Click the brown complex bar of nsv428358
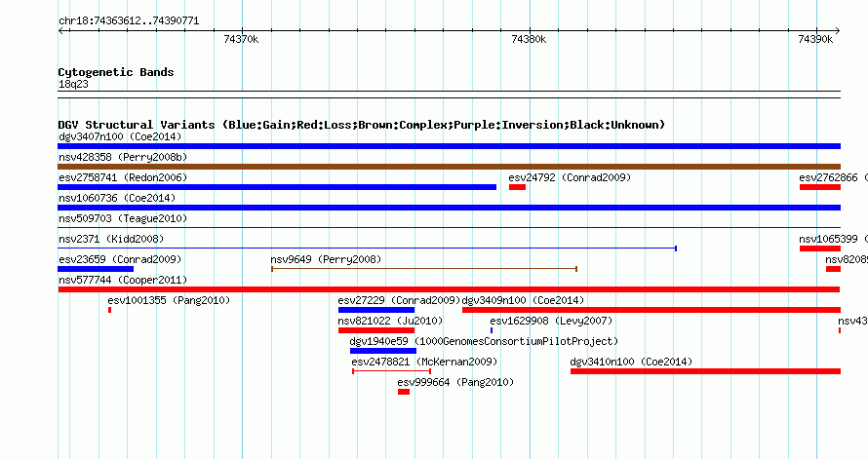The image size is (868, 459). coord(449,167)
